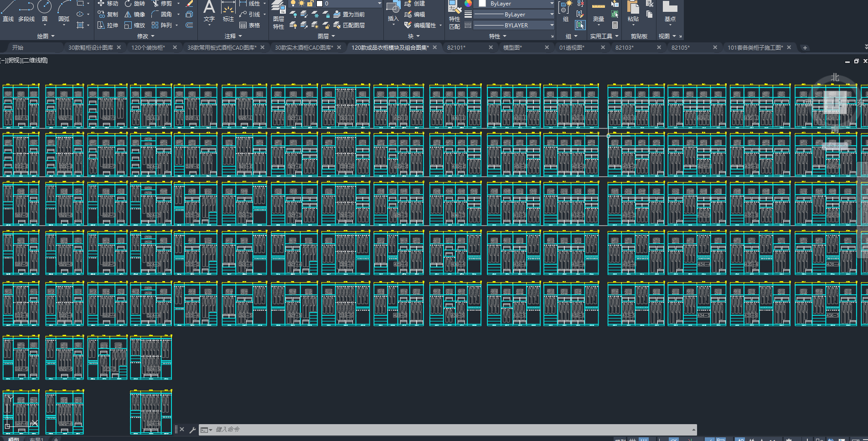868x441 pixels.
Task: Select the Arc (圆弧) tool
Action: click(64, 11)
